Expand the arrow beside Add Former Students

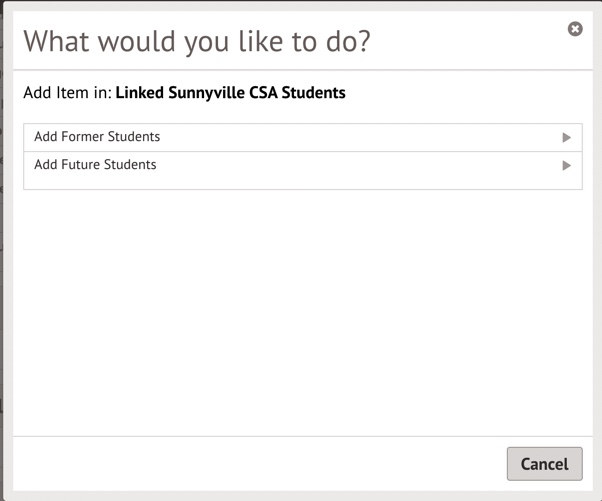point(566,138)
